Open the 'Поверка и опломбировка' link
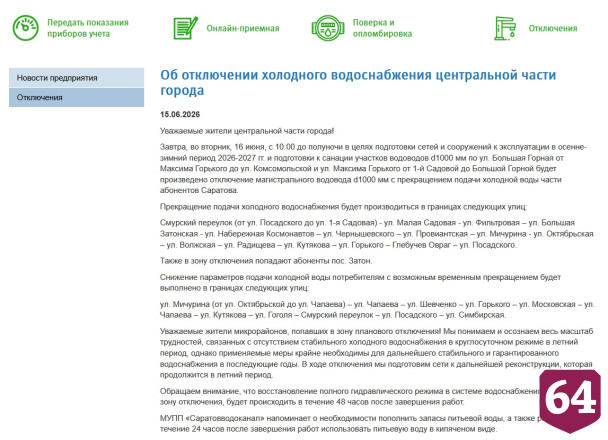 pyautogui.click(x=382, y=28)
